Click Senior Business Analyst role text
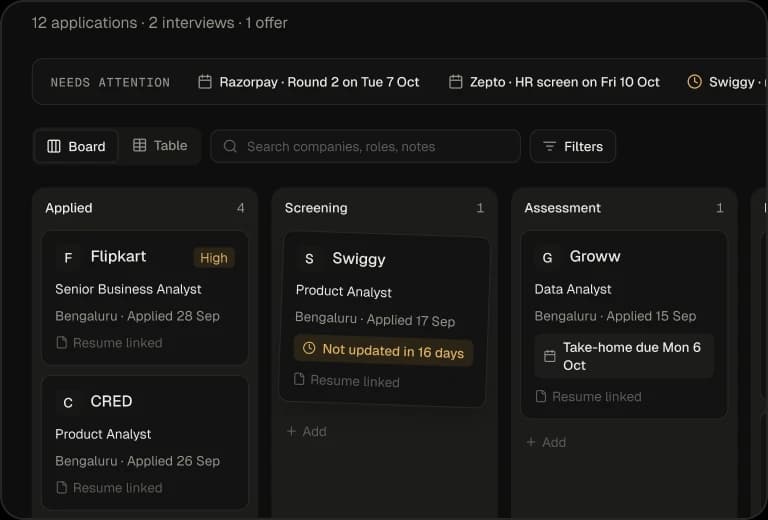Viewport: 768px width, 520px height. (x=128, y=289)
